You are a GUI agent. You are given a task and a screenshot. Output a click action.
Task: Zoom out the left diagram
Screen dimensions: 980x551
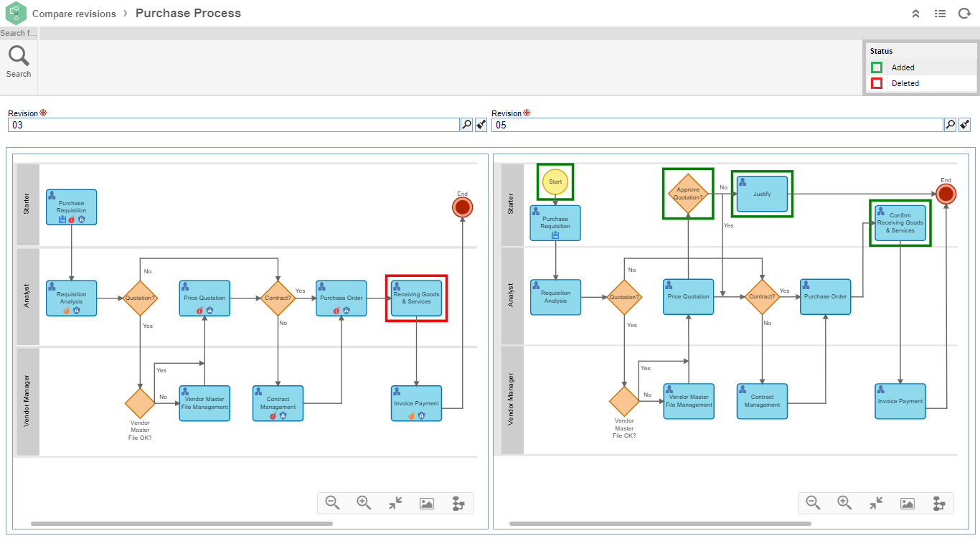pos(332,503)
